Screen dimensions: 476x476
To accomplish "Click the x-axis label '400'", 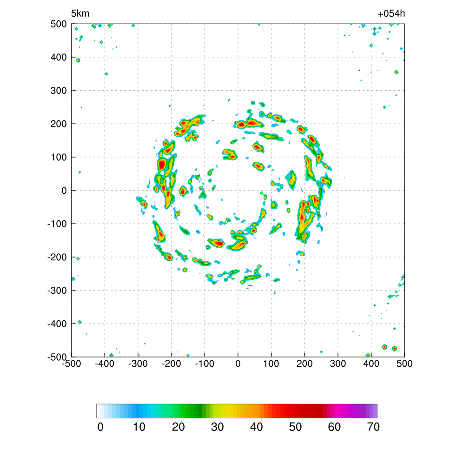I will (371, 364).
